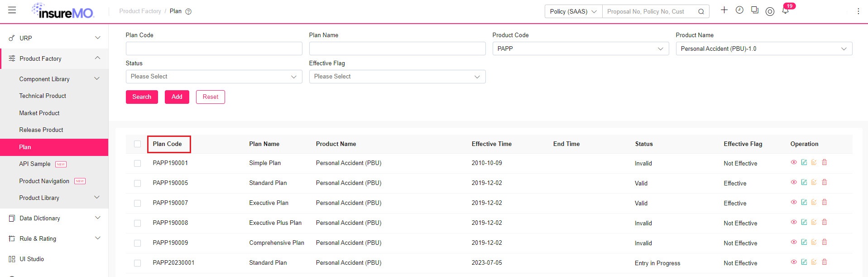Viewport: 868px width, 277px height.
Task: Open Market Product in sidebar
Action: pos(39,113)
